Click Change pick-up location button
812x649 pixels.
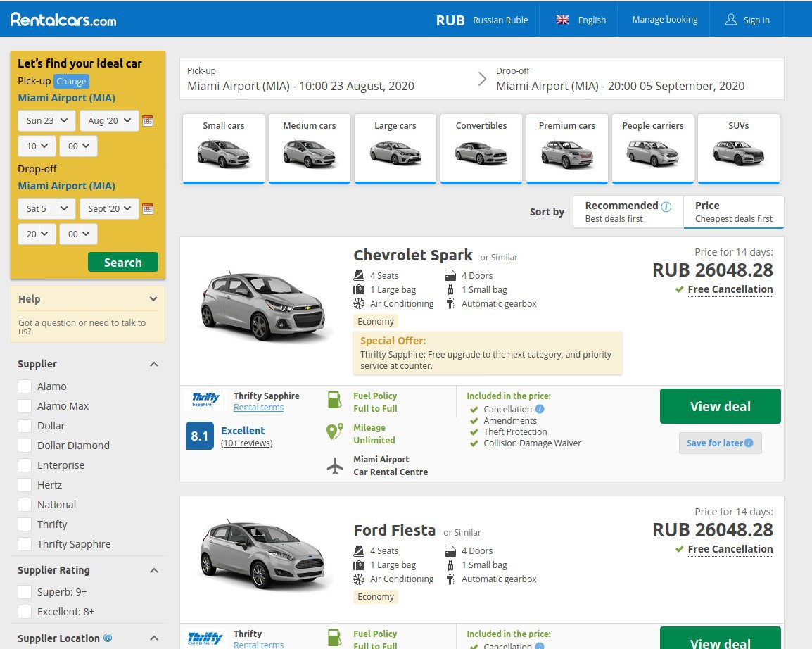pyautogui.click(x=72, y=82)
